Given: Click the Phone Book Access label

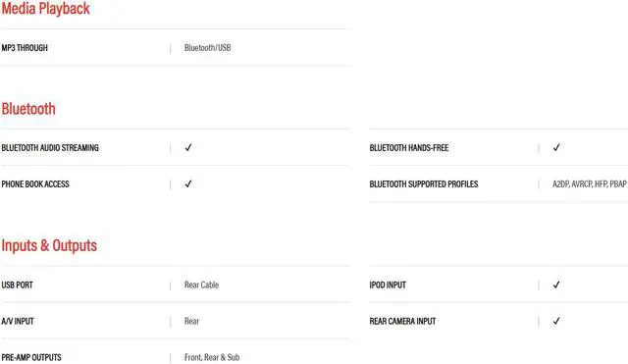Looking at the screenshot, I should tap(35, 184).
